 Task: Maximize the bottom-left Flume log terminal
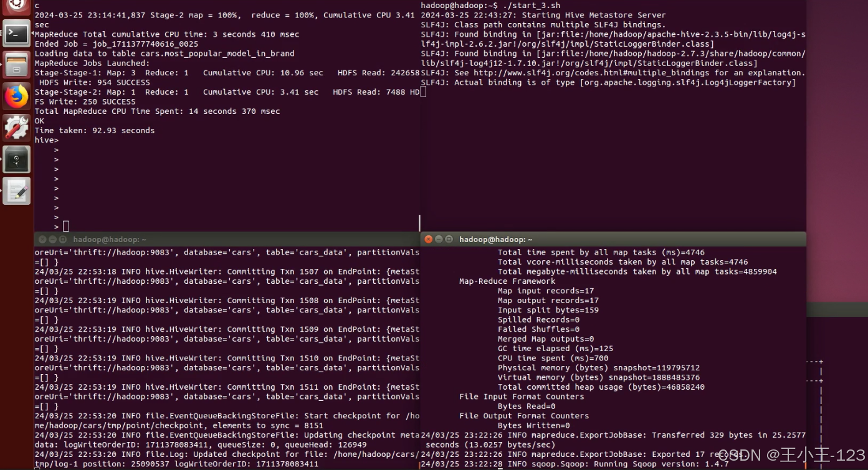click(x=63, y=239)
